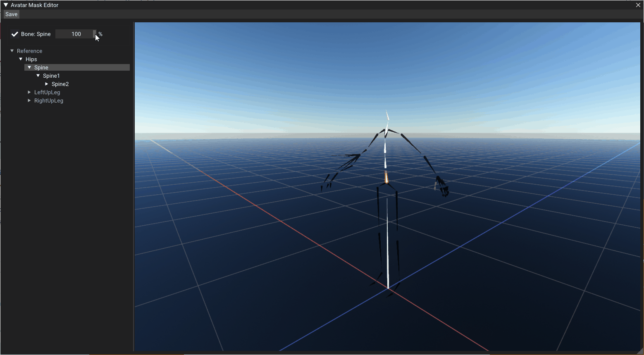Click the Save button
644x355 pixels.
tap(12, 14)
